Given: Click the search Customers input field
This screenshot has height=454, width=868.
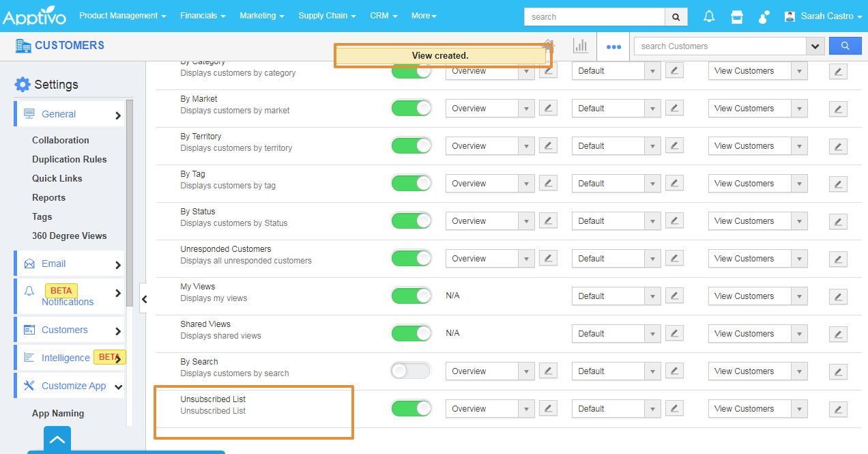Looking at the screenshot, I should click(x=720, y=46).
